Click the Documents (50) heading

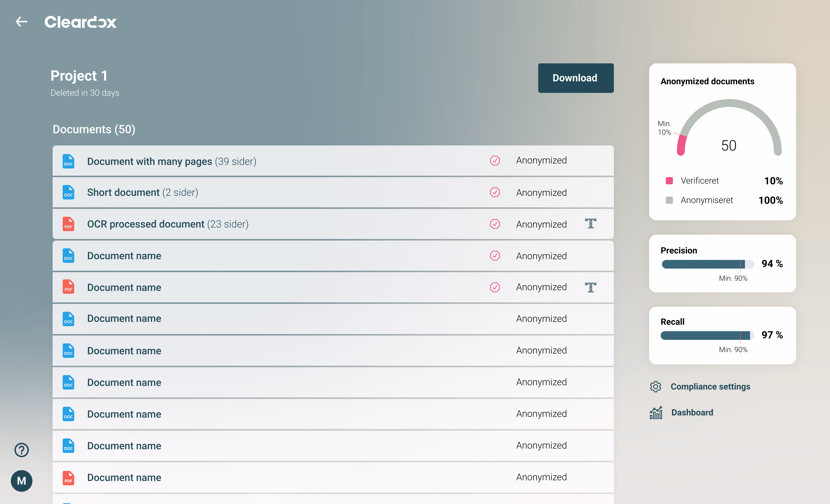pyautogui.click(x=94, y=129)
